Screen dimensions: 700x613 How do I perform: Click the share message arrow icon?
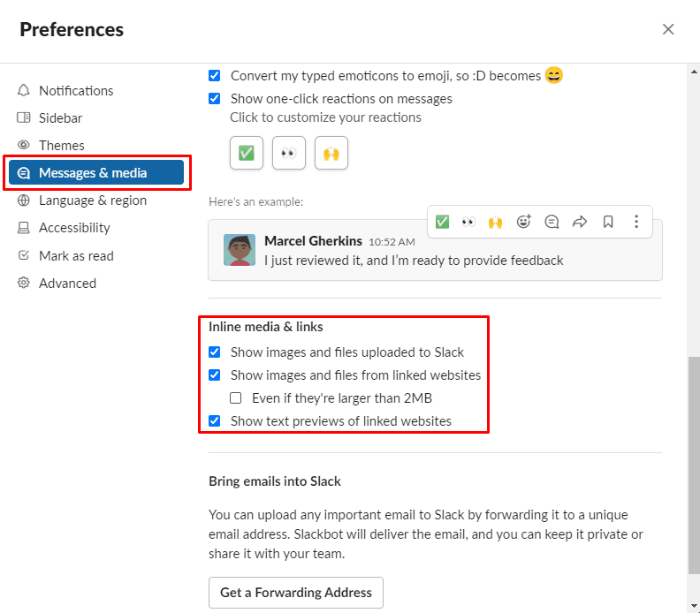580,222
